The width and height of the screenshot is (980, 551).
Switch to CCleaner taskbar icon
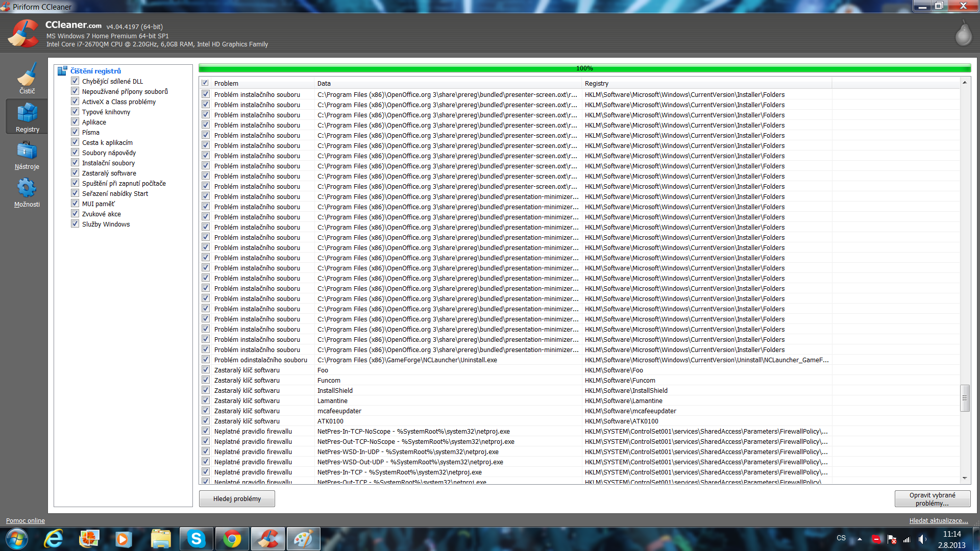point(268,539)
